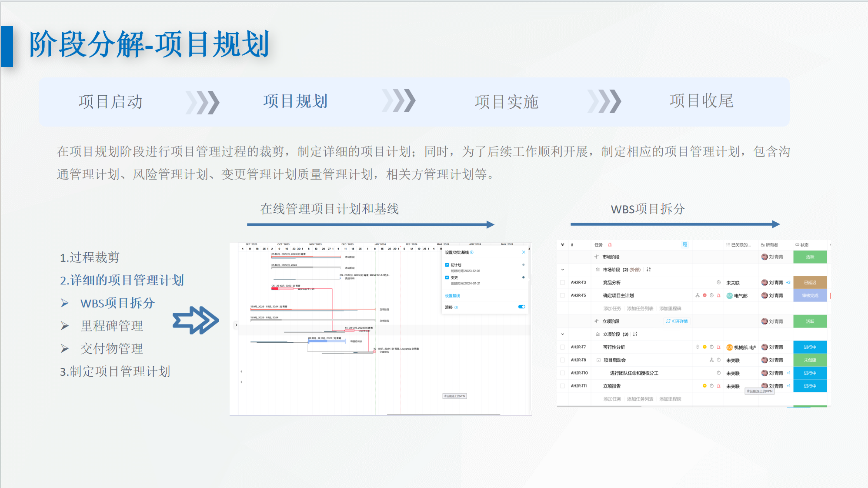Screen dimensions: 868x488
Task: Click 打开详情 button on 立项阶段 row
Action: point(677,321)
